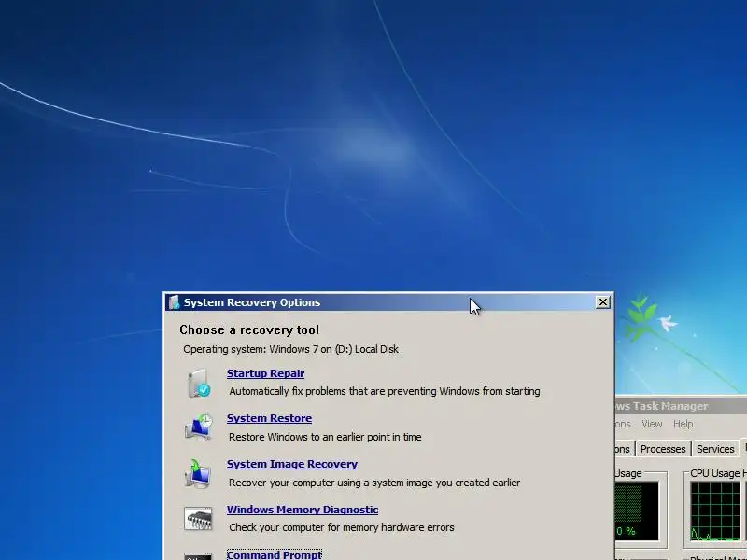Click the CPU Usage meter showing 0 %
747x560 pixels.
tap(637, 511)
